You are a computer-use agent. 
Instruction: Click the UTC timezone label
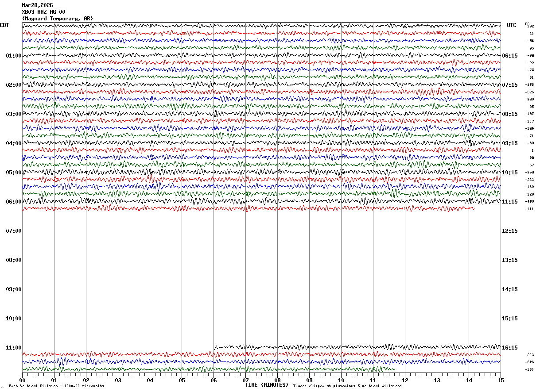point(512,25)
